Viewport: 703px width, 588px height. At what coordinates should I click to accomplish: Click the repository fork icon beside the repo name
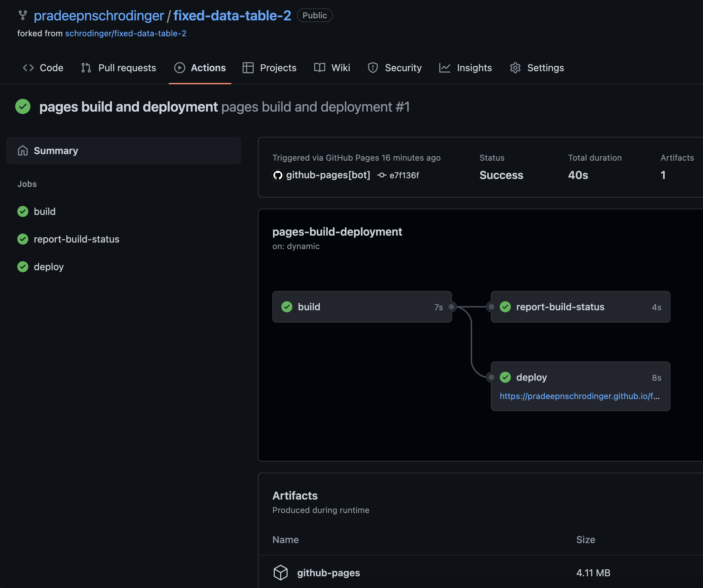23,15
